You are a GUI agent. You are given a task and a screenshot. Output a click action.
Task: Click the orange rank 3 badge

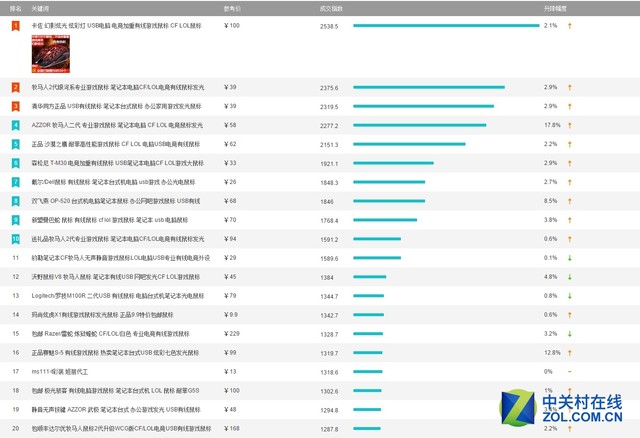coord(16,106)
